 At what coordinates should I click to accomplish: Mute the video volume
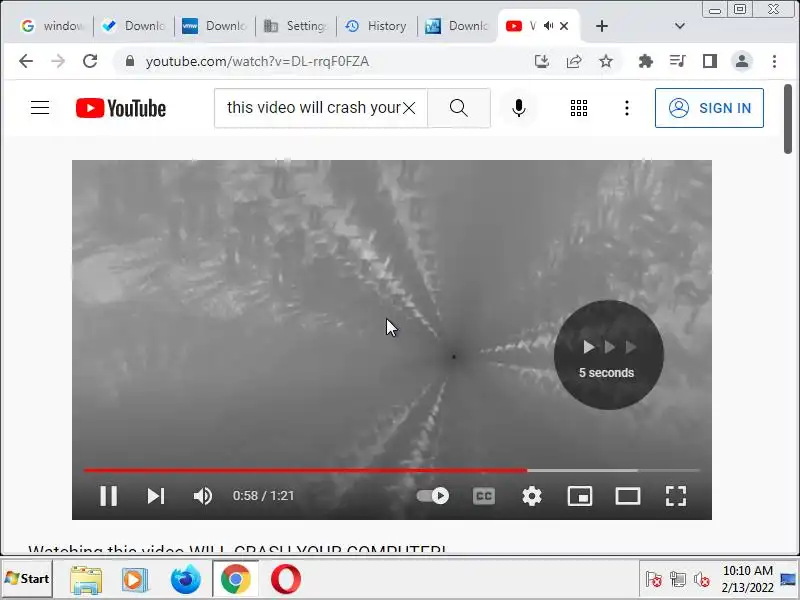(203, 496)
